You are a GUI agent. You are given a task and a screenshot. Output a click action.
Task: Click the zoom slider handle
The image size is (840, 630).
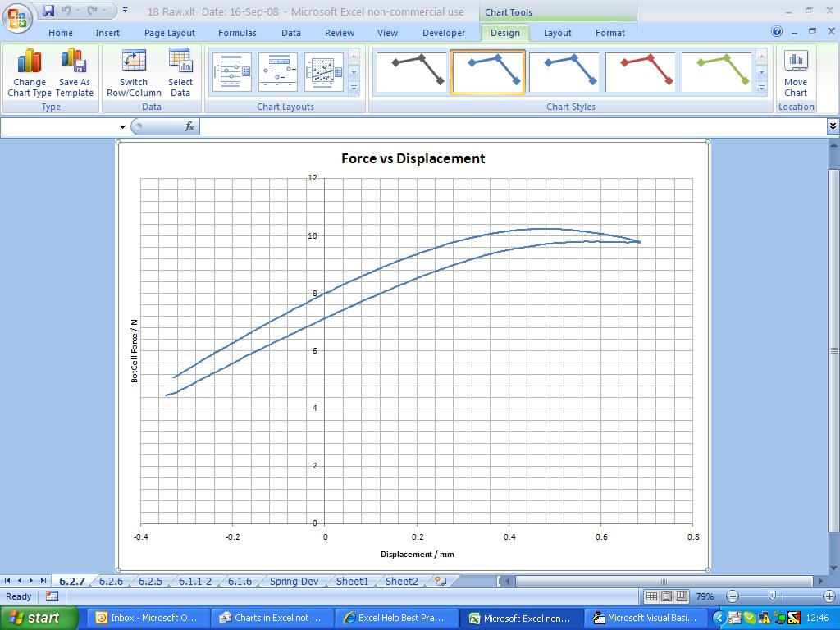(x=772, y=596)
